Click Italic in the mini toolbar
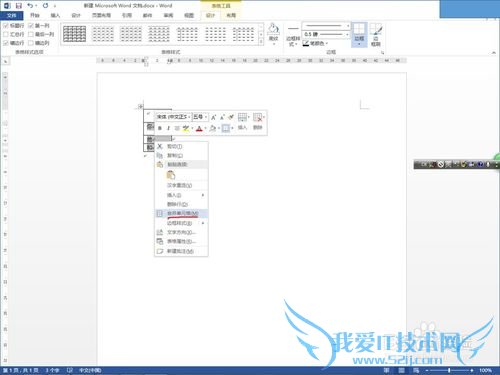Viewport: 500px width, 375px height. coord(168,128)
